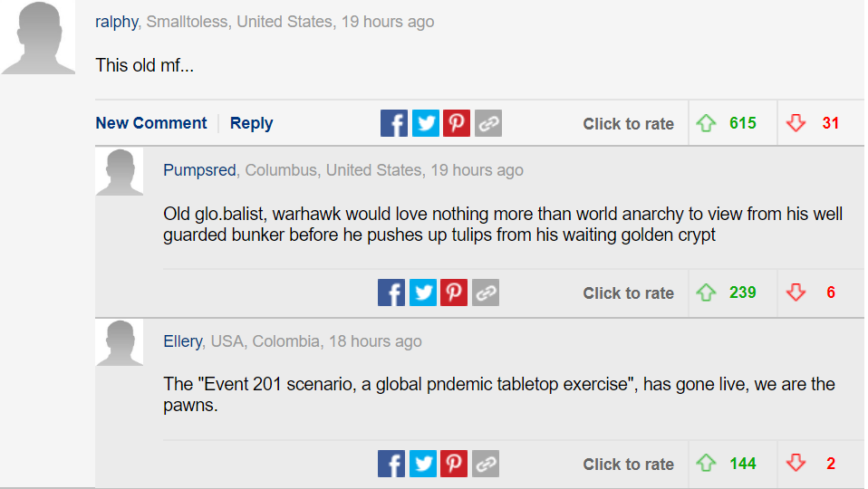Image resolution: width=868 pixels, height=489 pixels.
Task: Open ralphy's user profile name
Action: 116,22
